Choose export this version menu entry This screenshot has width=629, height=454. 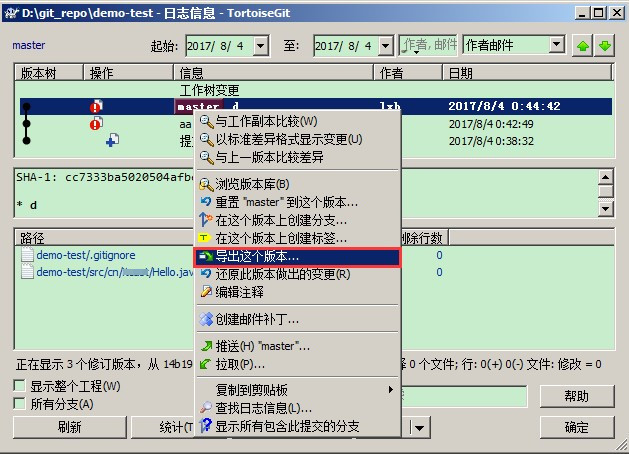[297, 256]
